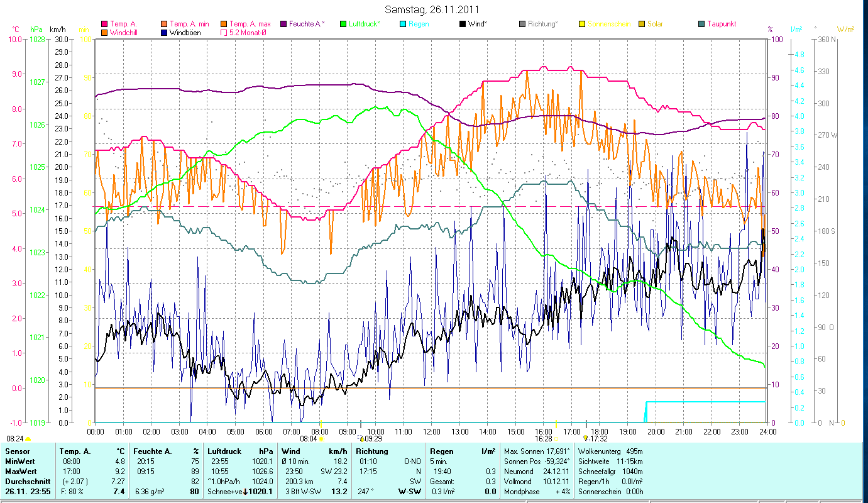Click the Taupunkt teal legend square
Image resolution: width=868 pixels, height=503 pixels.
tap(701, 24)
